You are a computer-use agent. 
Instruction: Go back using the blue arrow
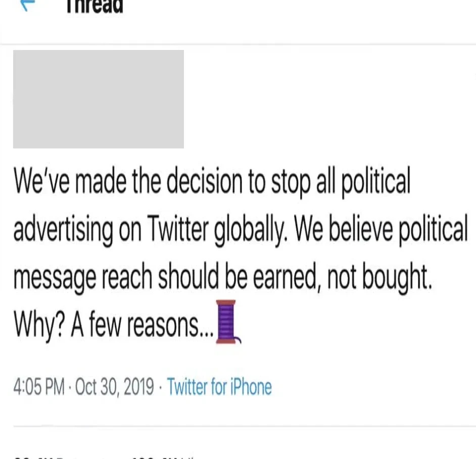[28, 5]
